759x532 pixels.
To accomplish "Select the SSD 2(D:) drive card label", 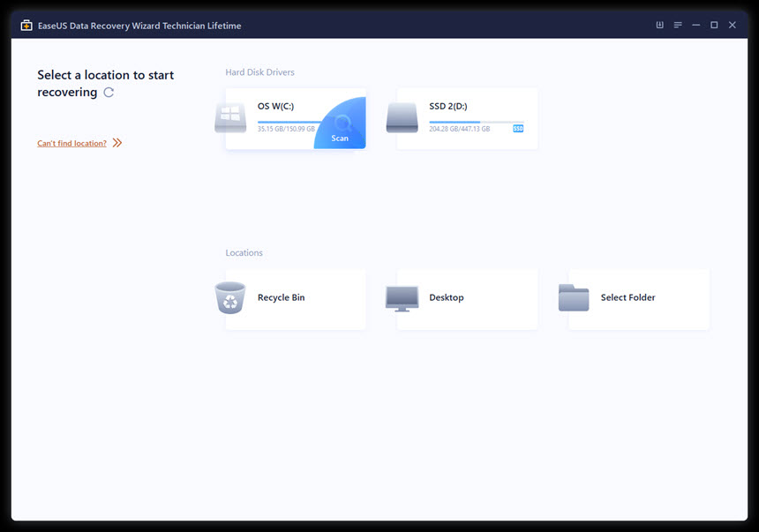I will [x=447, y=106].
